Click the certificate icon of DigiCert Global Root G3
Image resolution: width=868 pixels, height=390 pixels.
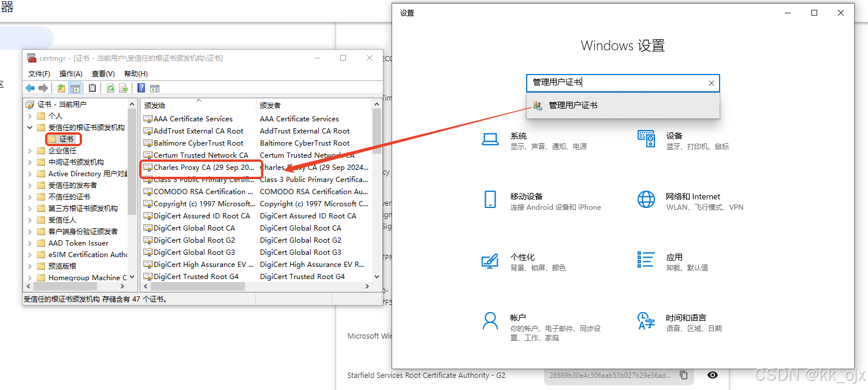148,252
